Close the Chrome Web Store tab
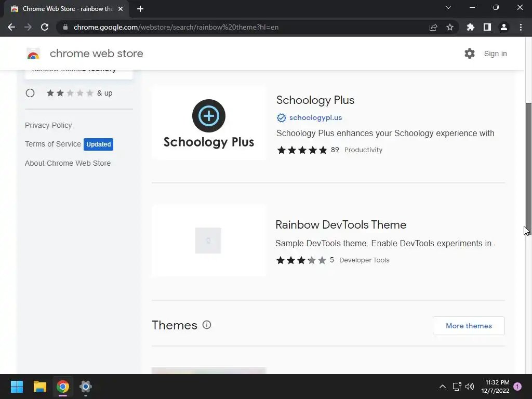The image size is (532, 399). [x=121, y=9]
